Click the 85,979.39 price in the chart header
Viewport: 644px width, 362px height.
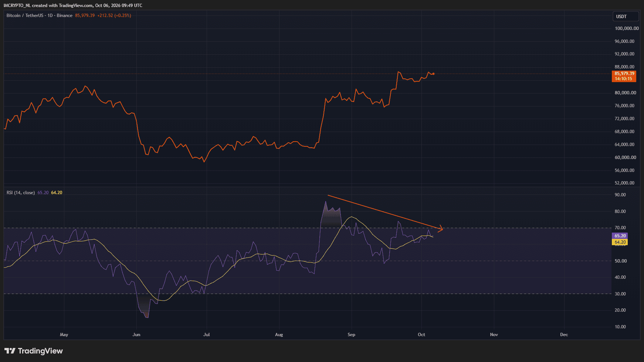tap(85, 16)
